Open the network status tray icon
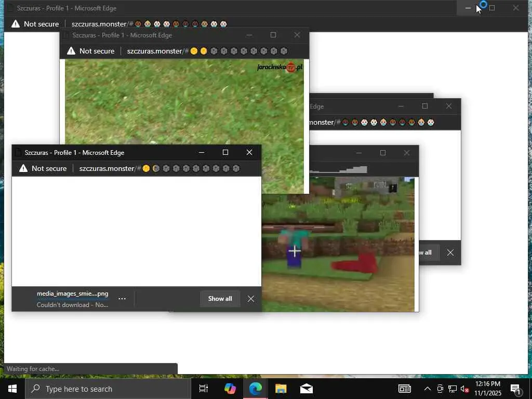The height and width of the screenshot is (399, 532). coord(453,389)
